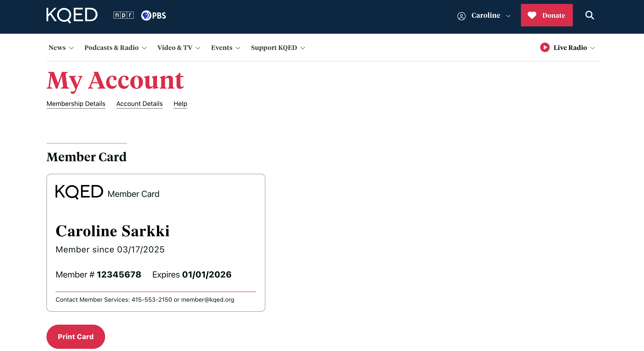Click the PBS logo icon
644x351 pixels.
tap(154, 16)
